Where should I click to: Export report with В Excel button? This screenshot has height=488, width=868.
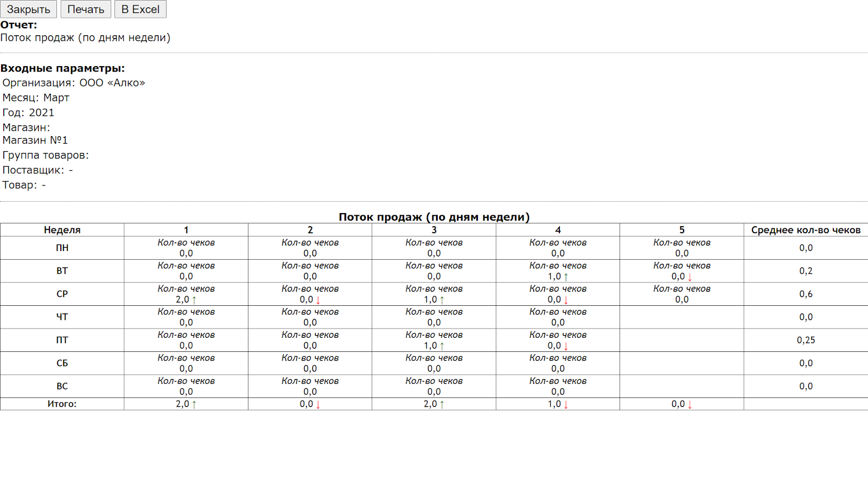click(140, 9)
